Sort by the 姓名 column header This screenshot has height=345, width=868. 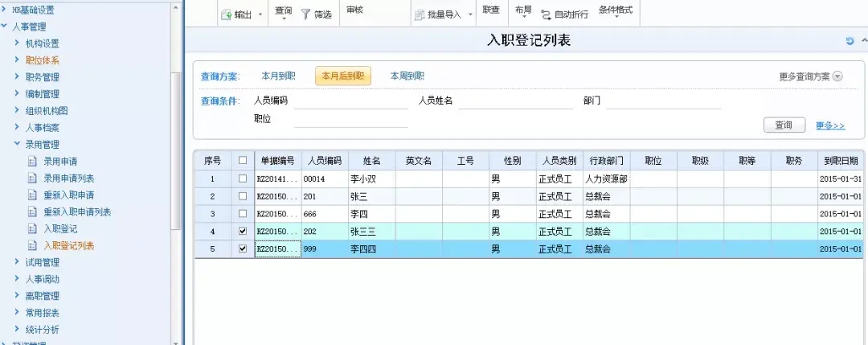click(371, 161)
